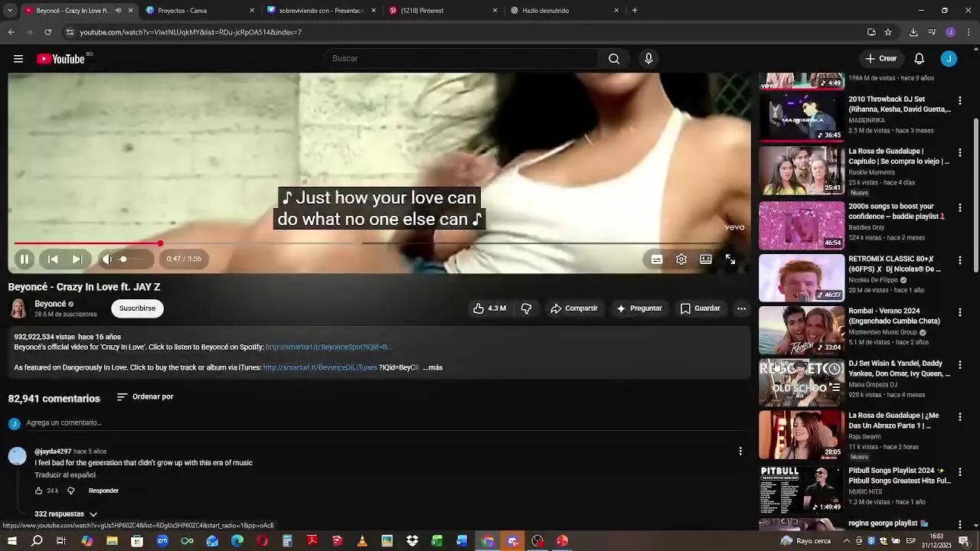The width and height of the screenshot is (980, 551).
Task: Open the Crear menu button
Action: point(881,59)
